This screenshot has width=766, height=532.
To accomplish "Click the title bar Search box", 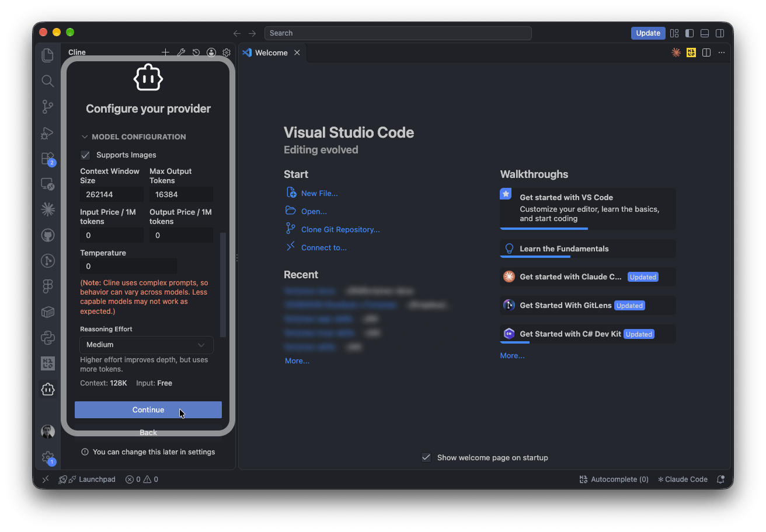I will [398, 33].
